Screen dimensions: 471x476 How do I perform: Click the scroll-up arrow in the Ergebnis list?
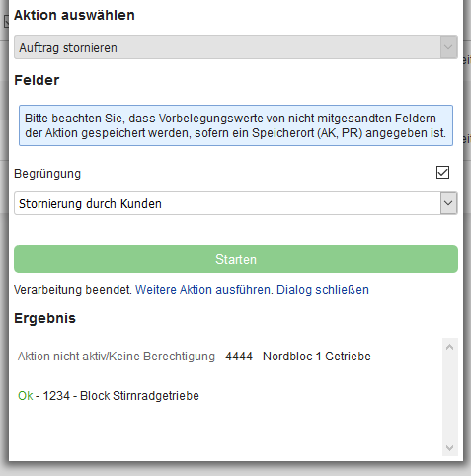449,347
